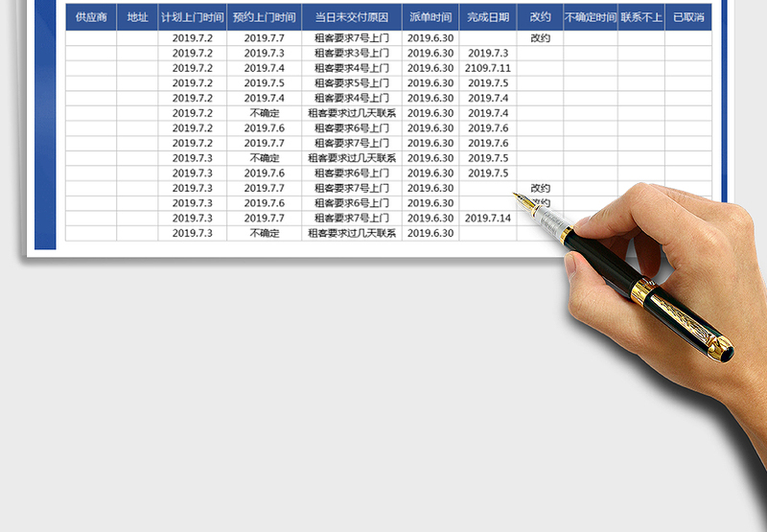This screenshot has width=767, height=532.
Task: Select the 租客要求3号上门 reason cell
Action: click(351, 54)
